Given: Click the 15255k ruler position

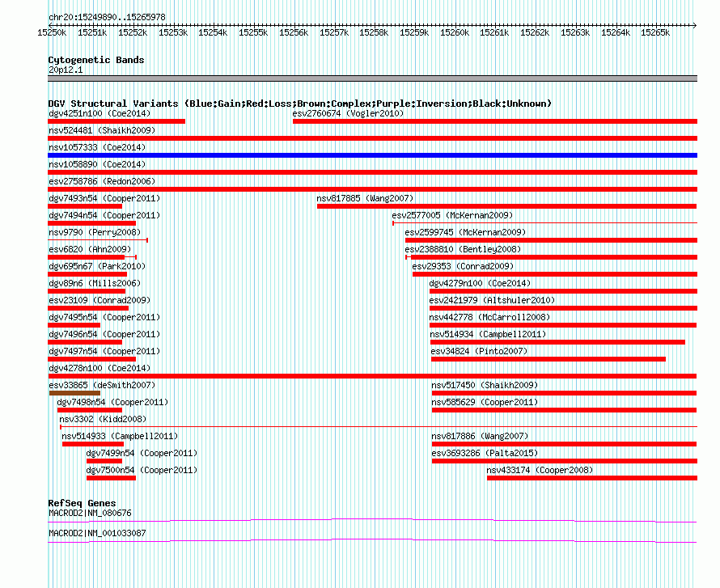Looking at the screenshot, I should point(253,32).
